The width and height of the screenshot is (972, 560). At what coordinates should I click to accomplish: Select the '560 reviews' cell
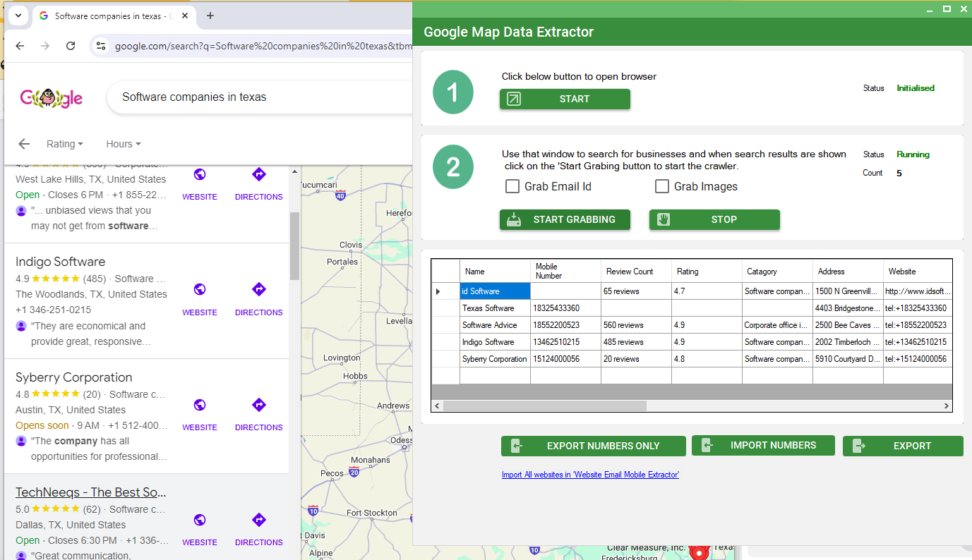coord(636,325)
